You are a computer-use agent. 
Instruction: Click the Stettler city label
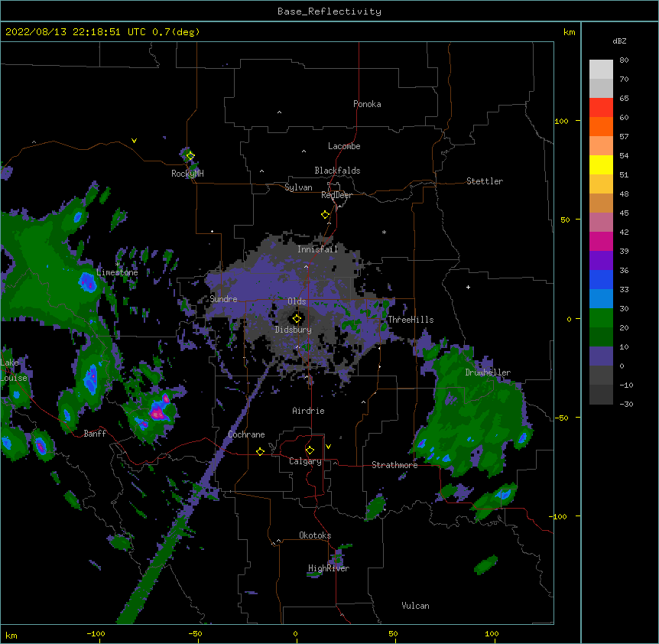pos(485,181)
